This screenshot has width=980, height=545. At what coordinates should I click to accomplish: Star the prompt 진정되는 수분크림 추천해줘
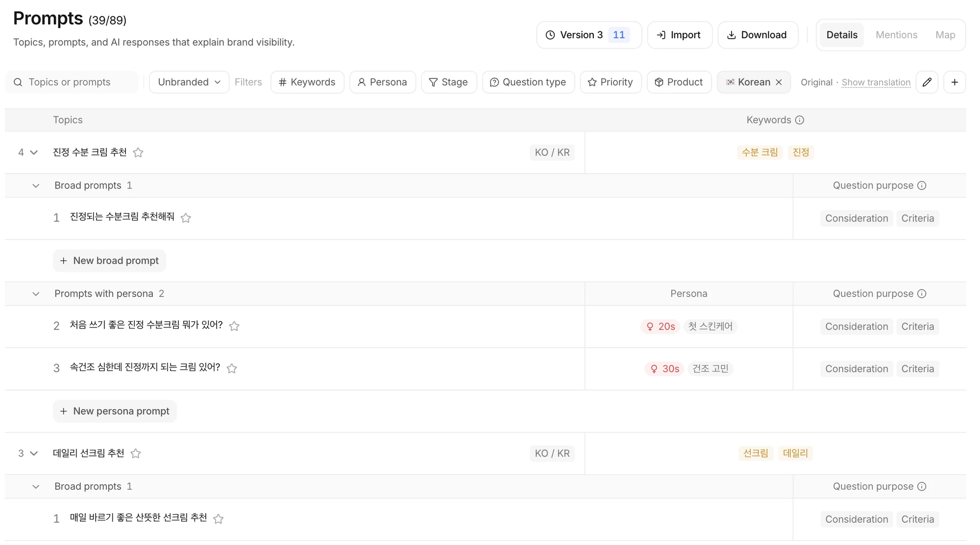point(186,218)
